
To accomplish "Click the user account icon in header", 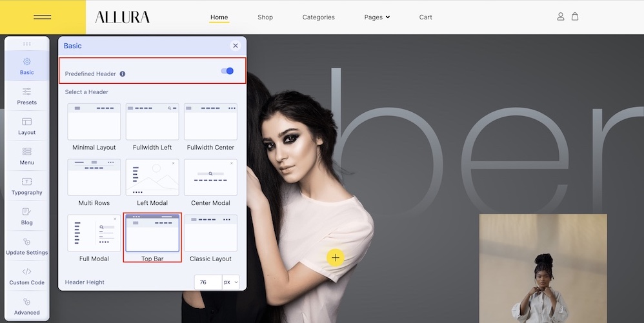I will 560,16.
